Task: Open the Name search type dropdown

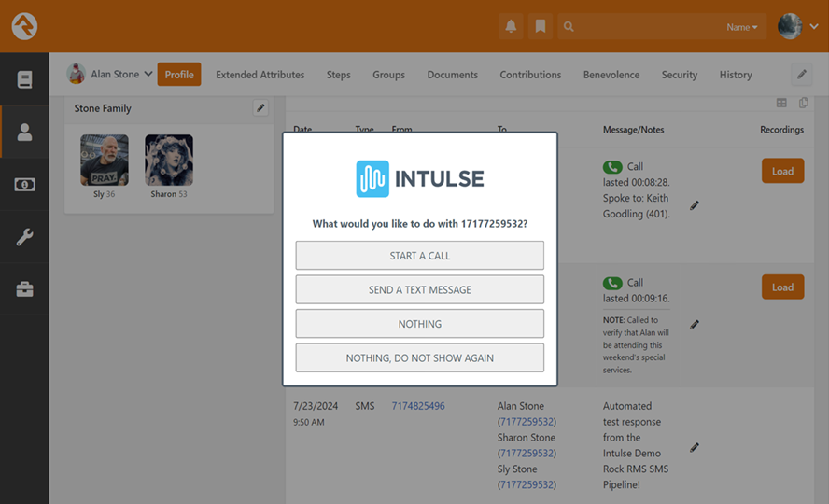Action: pos(742,27)
